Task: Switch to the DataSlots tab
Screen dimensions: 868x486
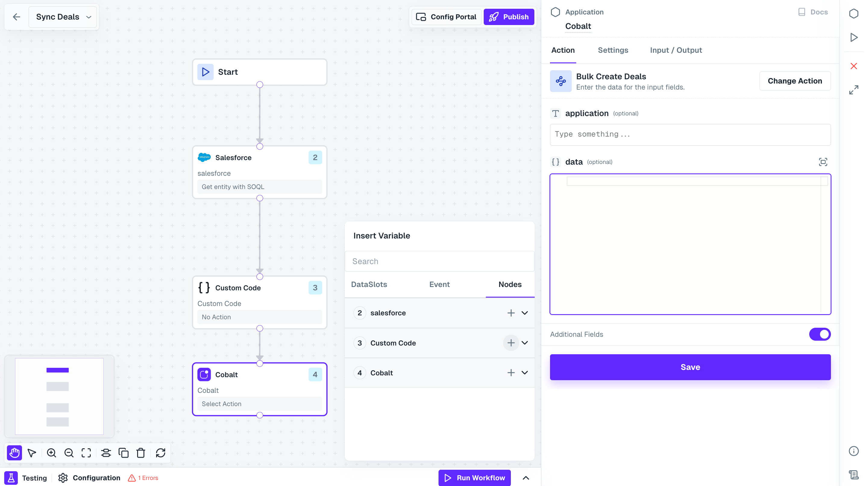Action: point(369,285)
